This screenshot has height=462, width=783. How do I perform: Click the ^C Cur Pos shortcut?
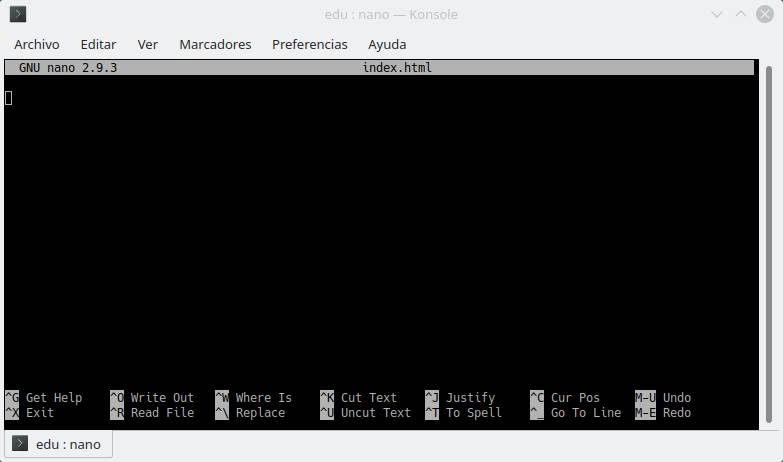coord(565,398)
